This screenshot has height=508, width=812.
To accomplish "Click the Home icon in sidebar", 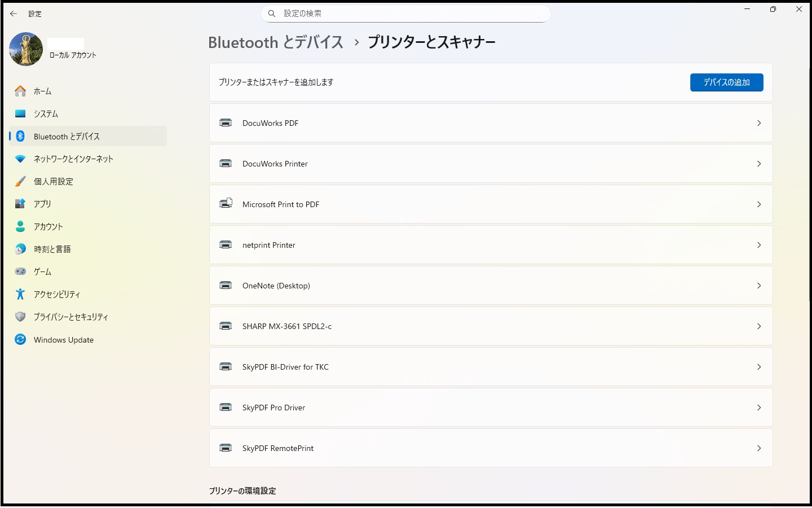I will click(x=20, y=91).
